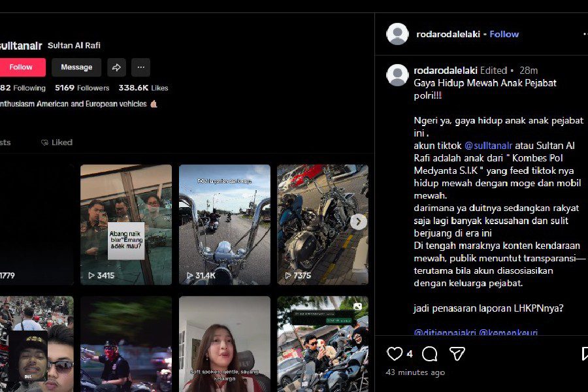Like the Instagram post with the heart icon
Image resolution: width=588 pixels, height=392 pixels.
(395, 353)
